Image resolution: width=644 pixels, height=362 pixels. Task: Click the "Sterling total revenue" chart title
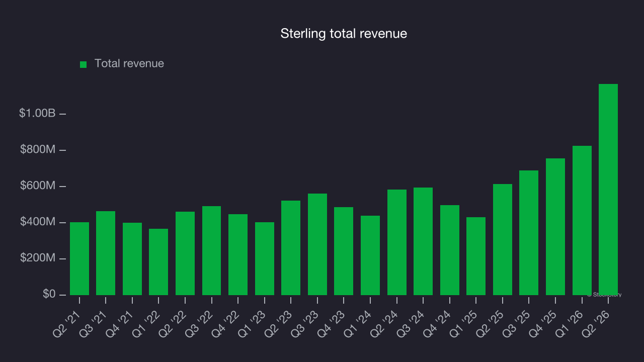(344, 34)
